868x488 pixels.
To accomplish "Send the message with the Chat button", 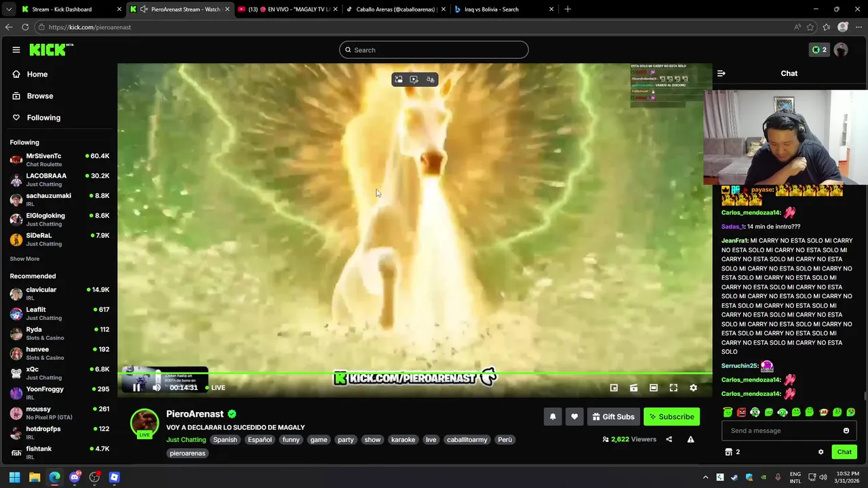I will (x=844, y=452).
